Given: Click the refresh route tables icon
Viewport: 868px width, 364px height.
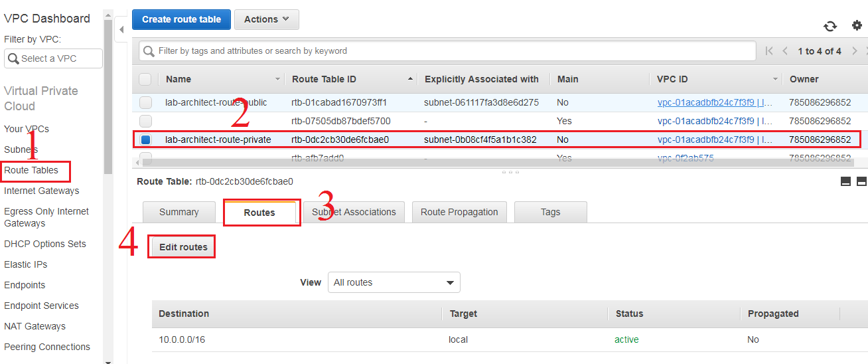Looking at the screenshot, I should [x=830, y=26].
